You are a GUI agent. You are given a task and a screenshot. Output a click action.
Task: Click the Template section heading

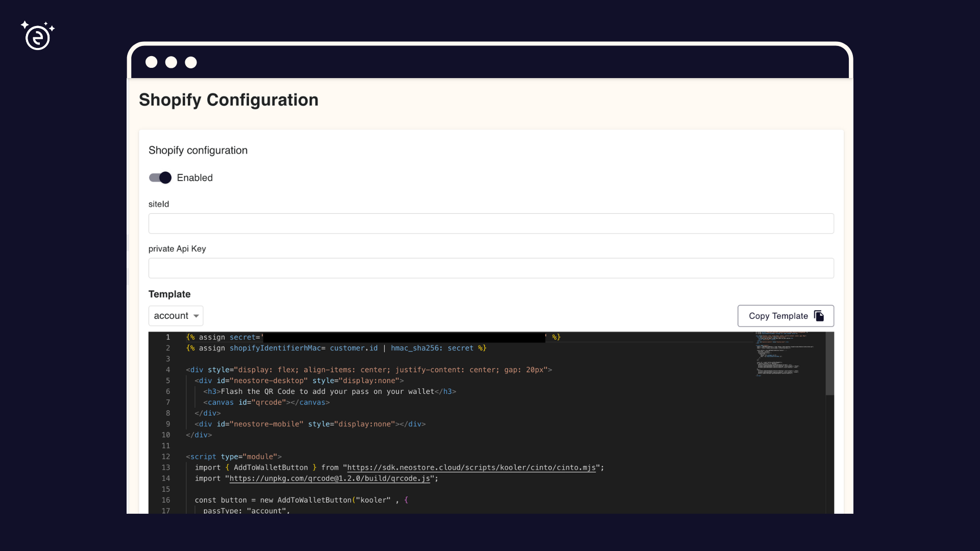point(169,294)
